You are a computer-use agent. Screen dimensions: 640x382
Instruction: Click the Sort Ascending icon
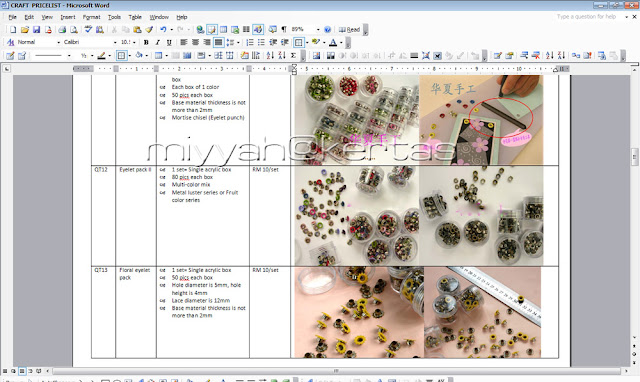coord(270,56)
